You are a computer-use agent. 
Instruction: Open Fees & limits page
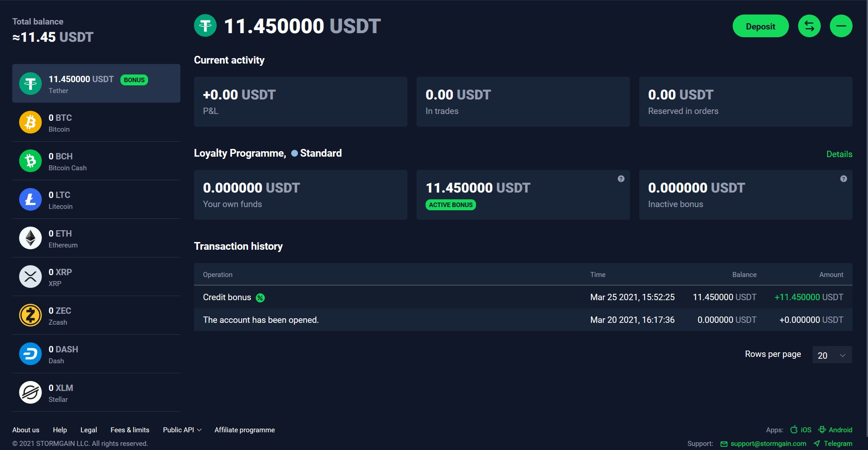pyautogui.click(x=130, y=430)
